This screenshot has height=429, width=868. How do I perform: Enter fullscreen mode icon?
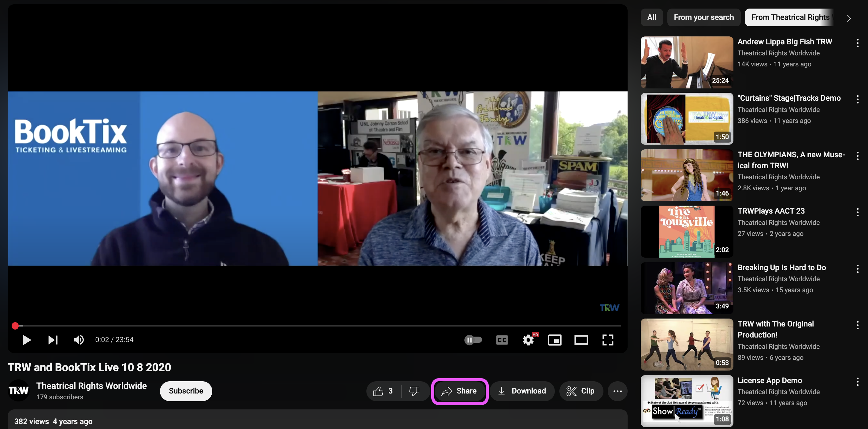[607, 340]
